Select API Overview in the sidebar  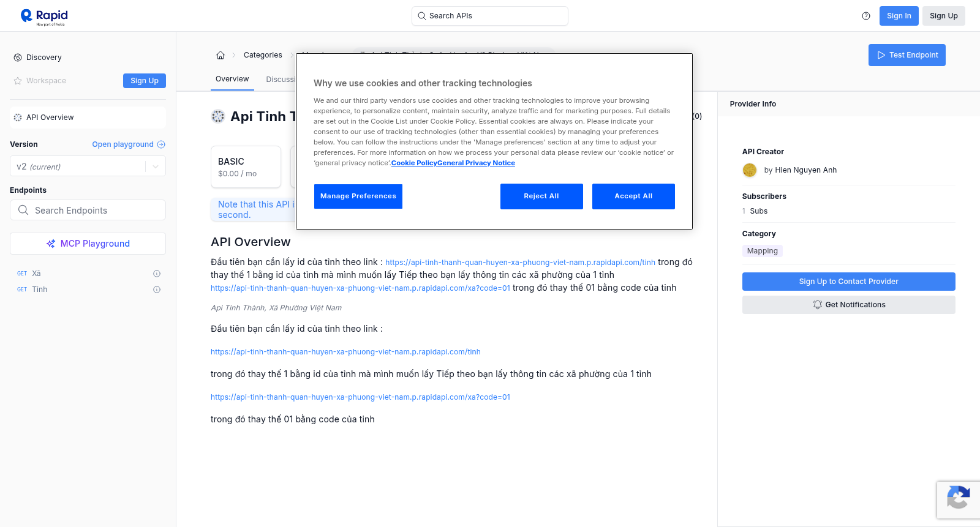(88, 118)
